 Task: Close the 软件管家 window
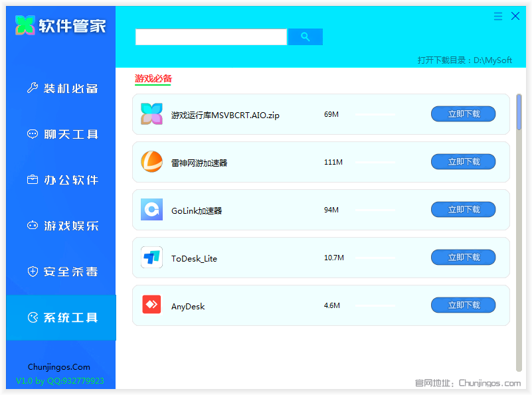(x=515, y=16)
